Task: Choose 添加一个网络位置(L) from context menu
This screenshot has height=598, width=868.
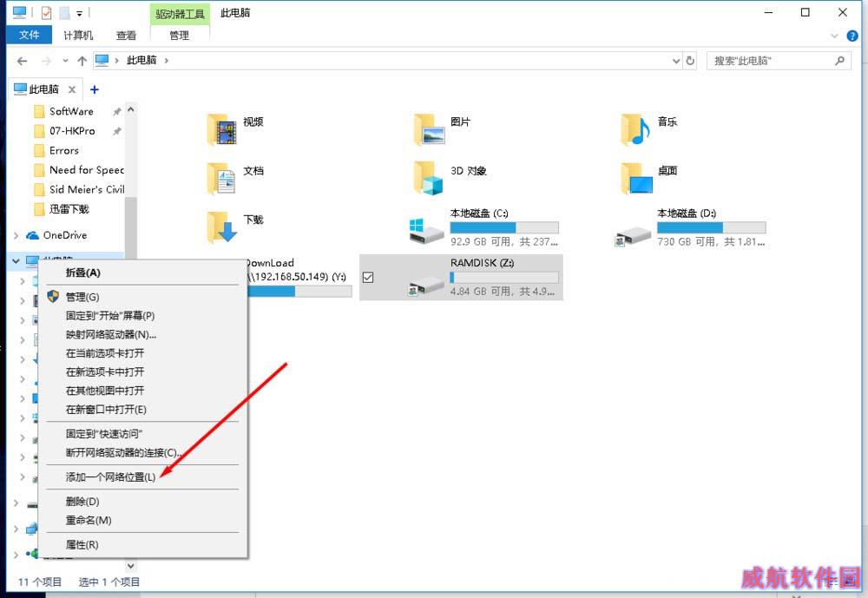Action: 111,477
